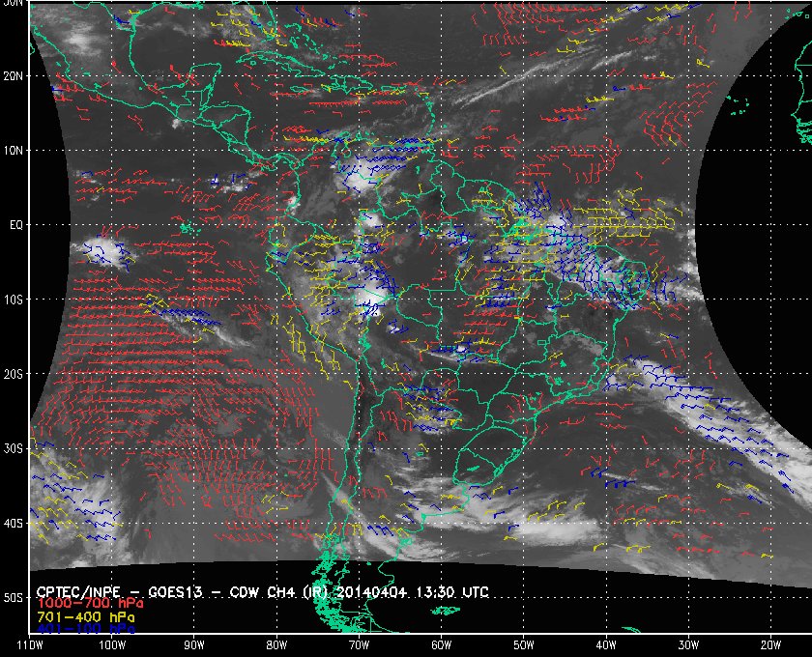This screenshot has width=812, height=657.
Task: Click the 50W longitude label
Action: 524,645
